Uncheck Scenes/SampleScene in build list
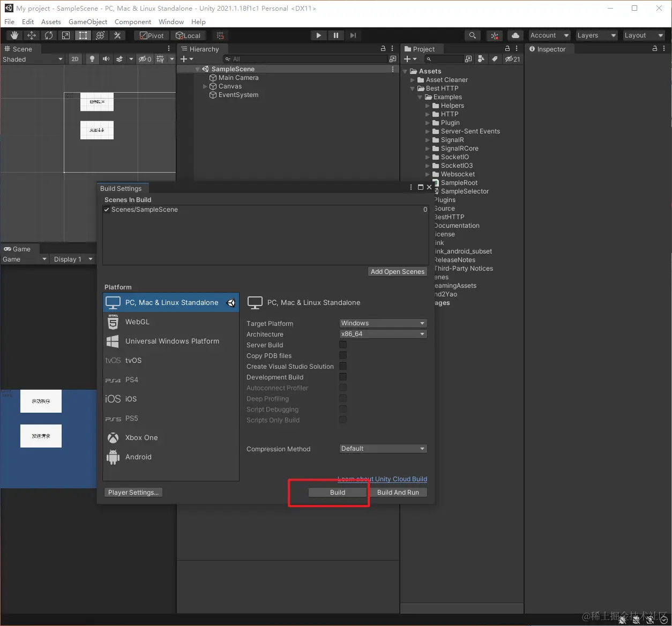Image resolution: width=672 pixels, height=626 pixels. [x=107, y=210]
